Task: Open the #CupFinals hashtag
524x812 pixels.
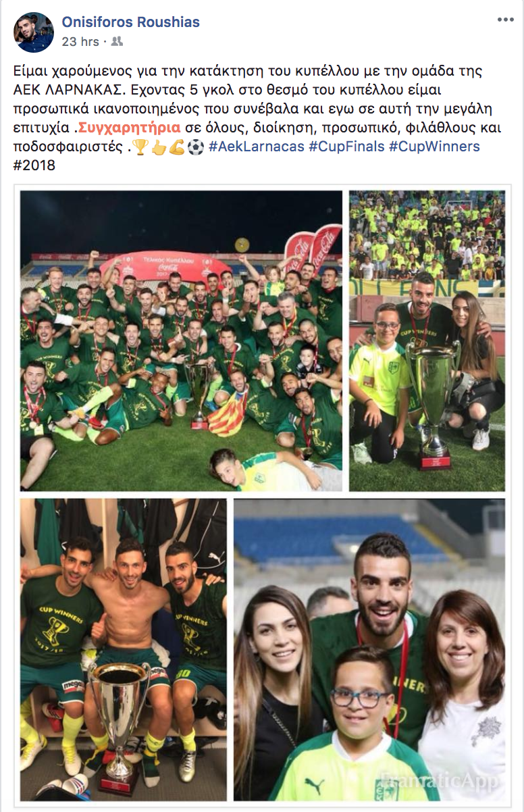Action: [x=345, y=147]
